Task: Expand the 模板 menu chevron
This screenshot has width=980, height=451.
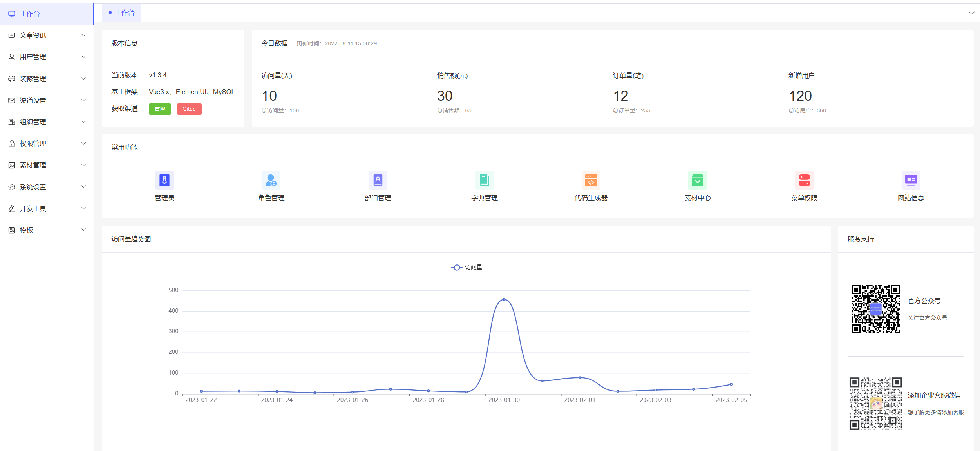Action: [x=83, y=230]
